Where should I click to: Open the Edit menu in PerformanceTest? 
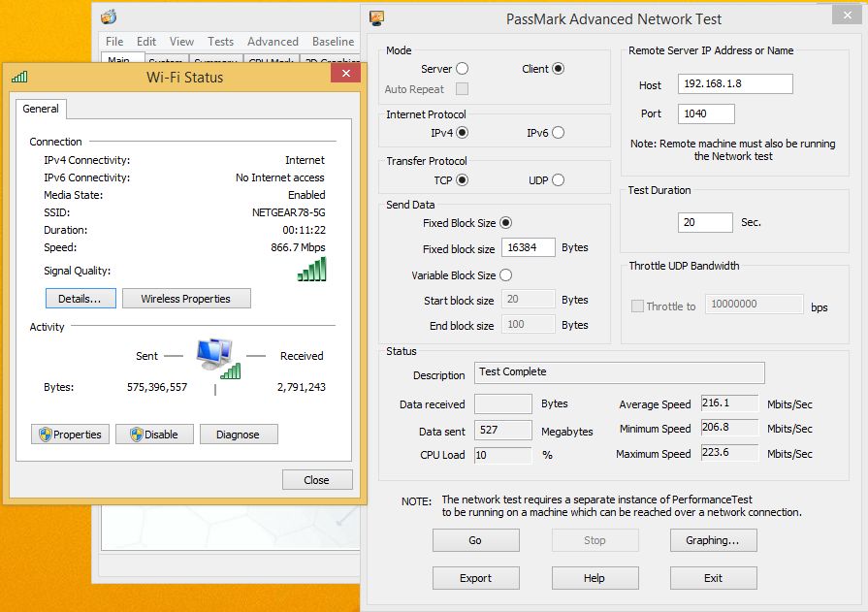click(146, 42)
